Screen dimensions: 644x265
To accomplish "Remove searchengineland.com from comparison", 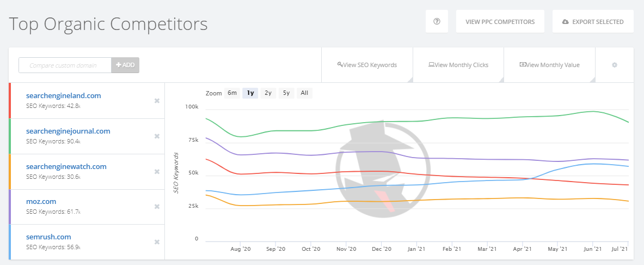I will (x=157, y=101).
